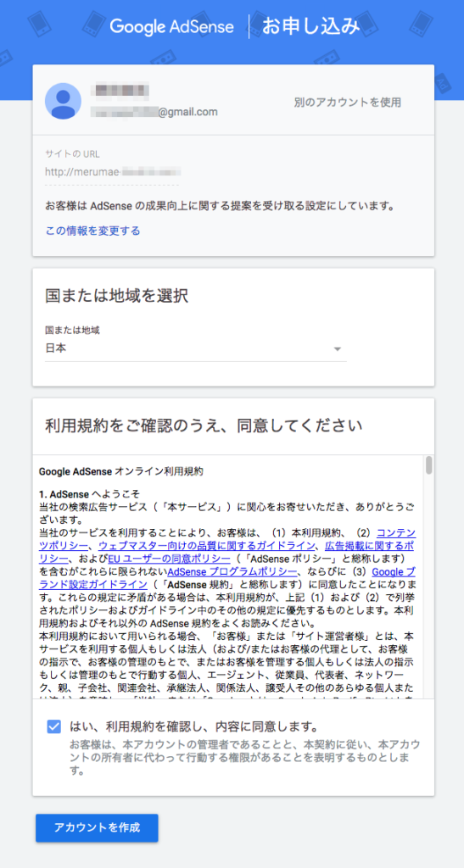Click the account avatar icon
Screen dimensions: 464x868
63,102
